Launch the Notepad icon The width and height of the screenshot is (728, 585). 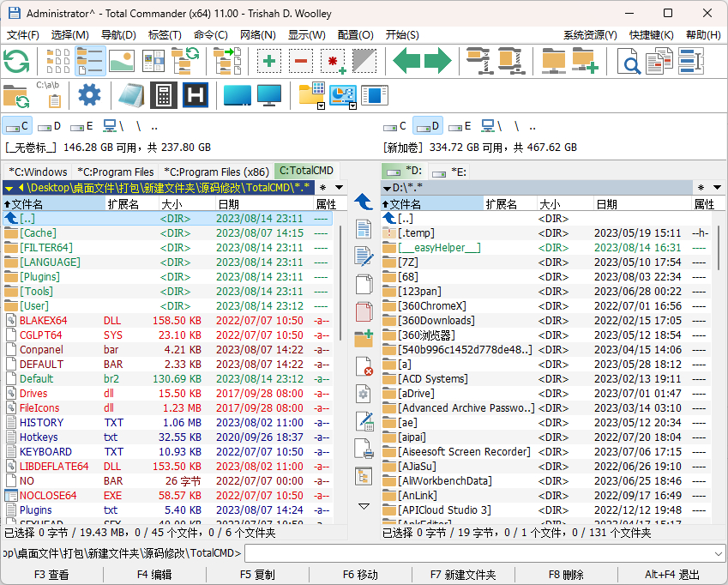coord(131,95)
